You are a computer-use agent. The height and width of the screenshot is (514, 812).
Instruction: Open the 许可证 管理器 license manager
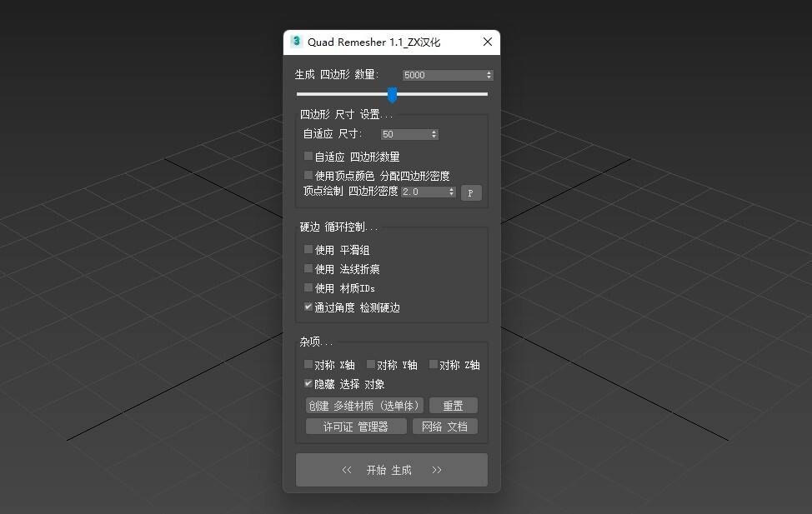pyautogui.click(x=356, y=425)
